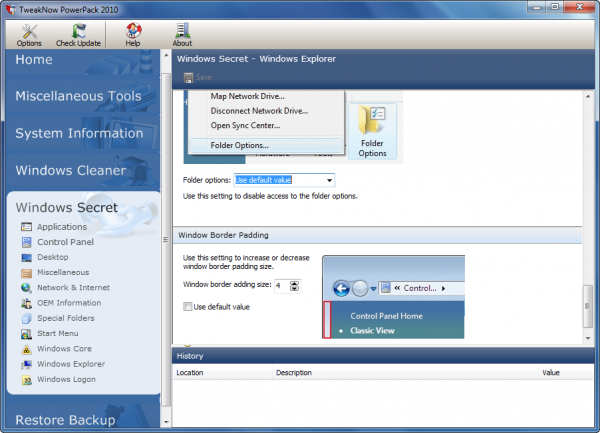
Task: Select the Windows Core link
Action: coord(64,349)
